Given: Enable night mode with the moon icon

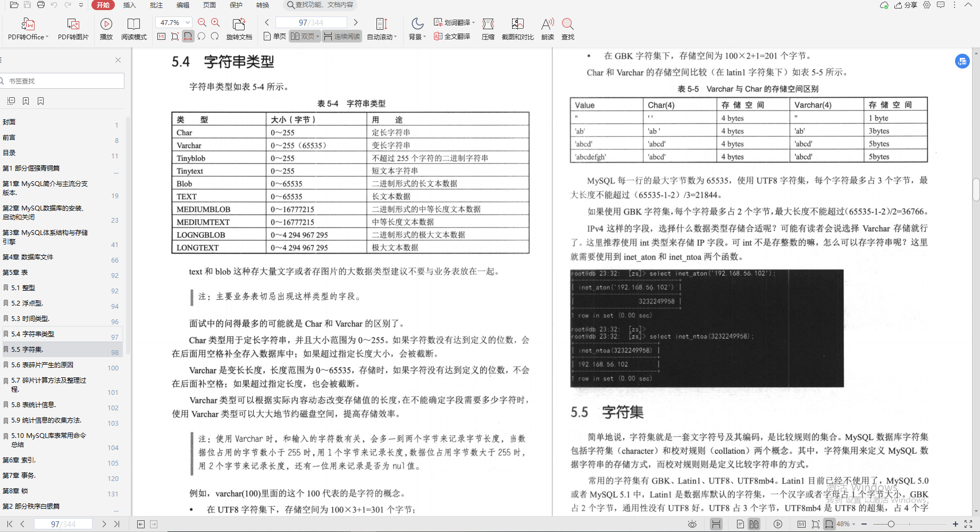Looking at the screenshot, I should 417,23.
